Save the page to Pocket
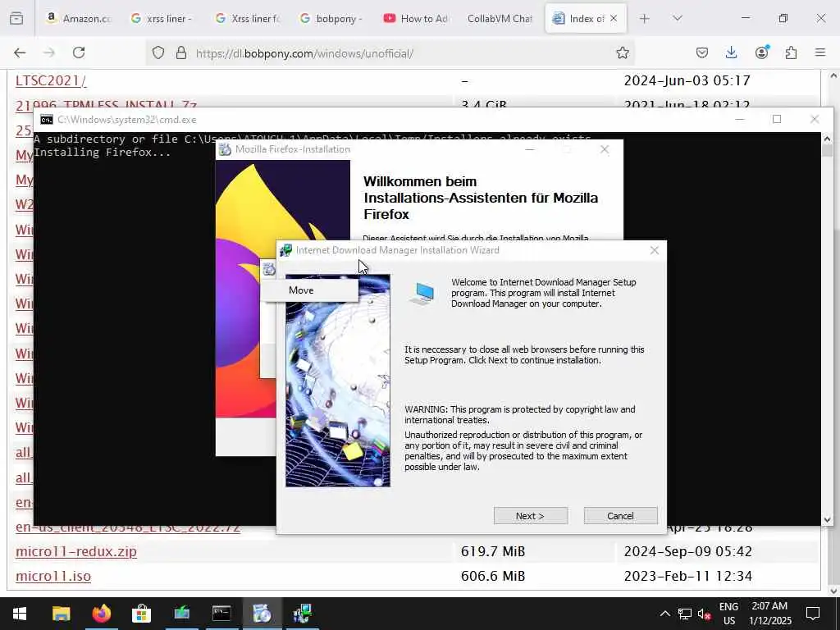This screenshot has width=840, height=630. 702,52
